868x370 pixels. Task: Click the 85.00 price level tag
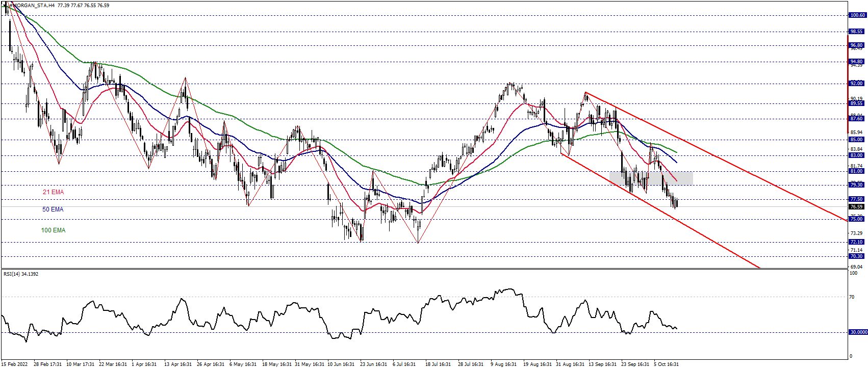tap(857, 140)
